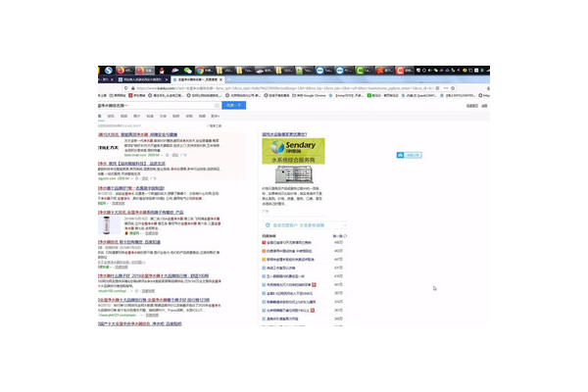Open a new browser tab
588x392 pixels.
point(228,79)
